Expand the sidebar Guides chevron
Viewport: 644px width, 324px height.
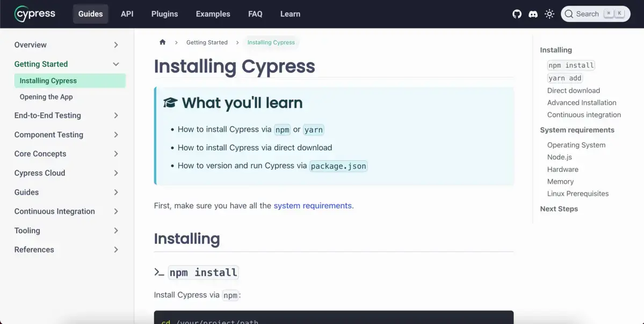pyautogui.click(x=116, y=192)
